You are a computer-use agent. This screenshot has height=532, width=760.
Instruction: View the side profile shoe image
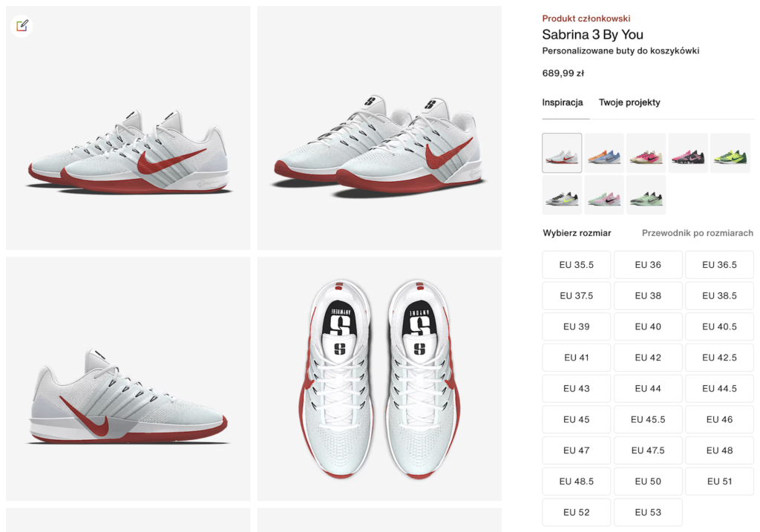click(x=128, y=379)
